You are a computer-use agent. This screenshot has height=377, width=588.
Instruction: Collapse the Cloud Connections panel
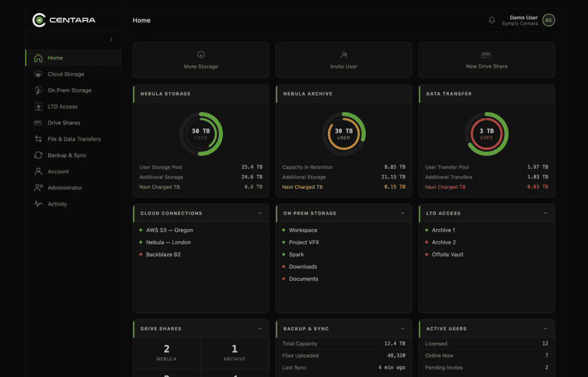[x=260, y=213]
